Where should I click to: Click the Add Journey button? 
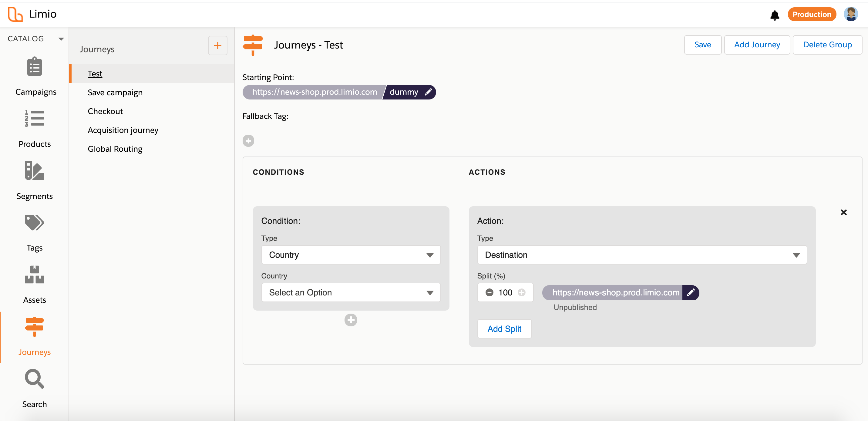coord(757,45)
